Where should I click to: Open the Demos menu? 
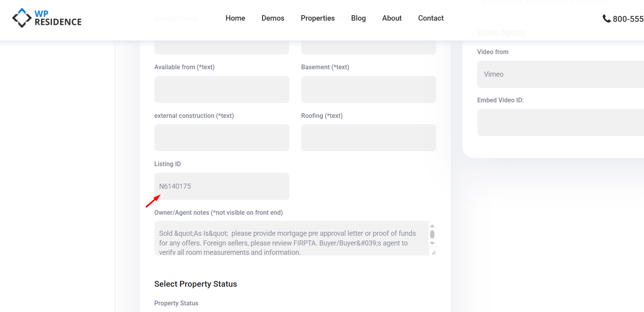(273, 18)
